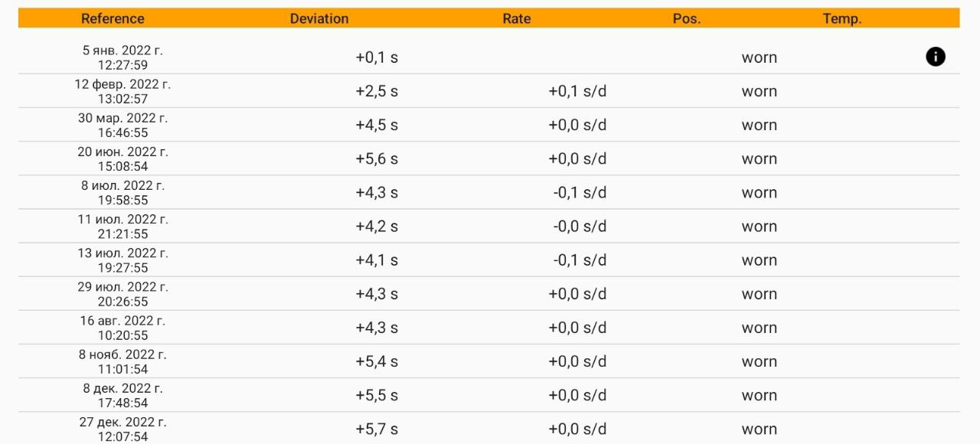Click the Rate column header
This screenshot has width=980, height=444.
(x=517, y=18)
